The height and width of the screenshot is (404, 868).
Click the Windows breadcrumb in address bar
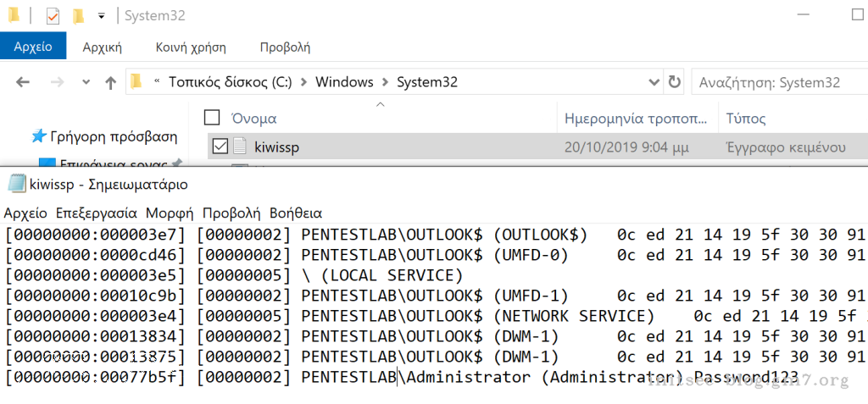point(344,82)
